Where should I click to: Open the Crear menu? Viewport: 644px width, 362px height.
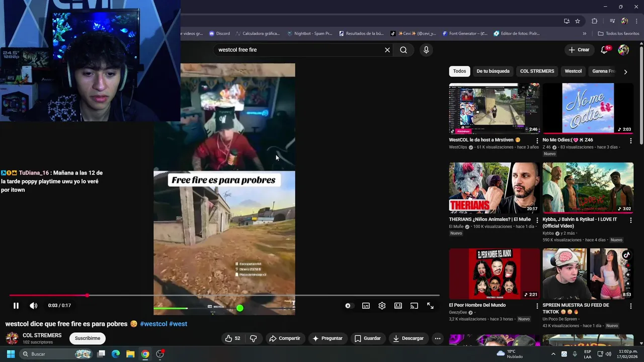579,50
